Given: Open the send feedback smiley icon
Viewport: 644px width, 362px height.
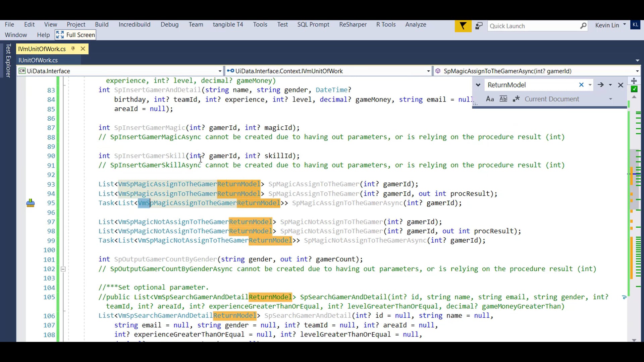Looking at the screenshot, I should [479, 25].
